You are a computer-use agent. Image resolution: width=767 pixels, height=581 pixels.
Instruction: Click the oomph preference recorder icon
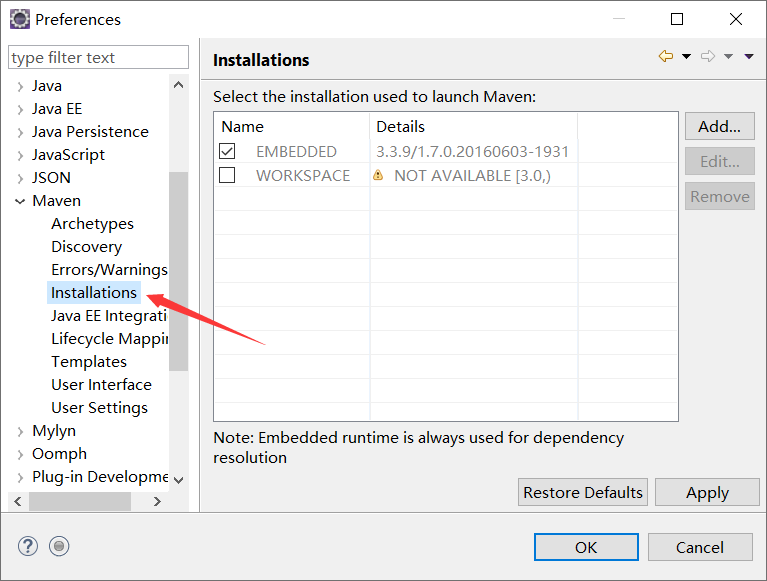[x=59, y=546]
